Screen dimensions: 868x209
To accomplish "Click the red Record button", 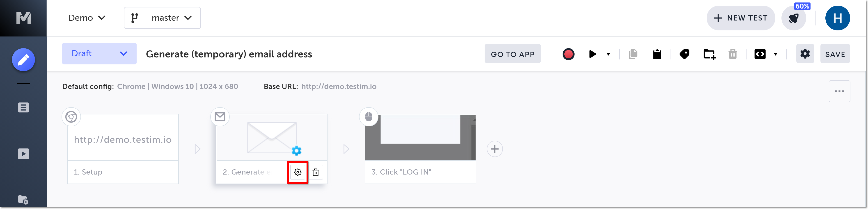I will click(568, 54).
